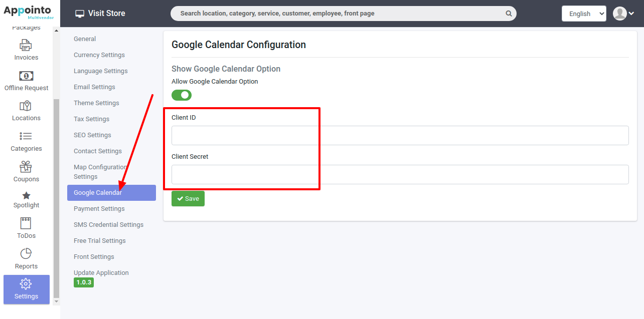Viewport: 644px width, 319px height.
Task: Open Free Trial Settings
Action: pos(100,241)
